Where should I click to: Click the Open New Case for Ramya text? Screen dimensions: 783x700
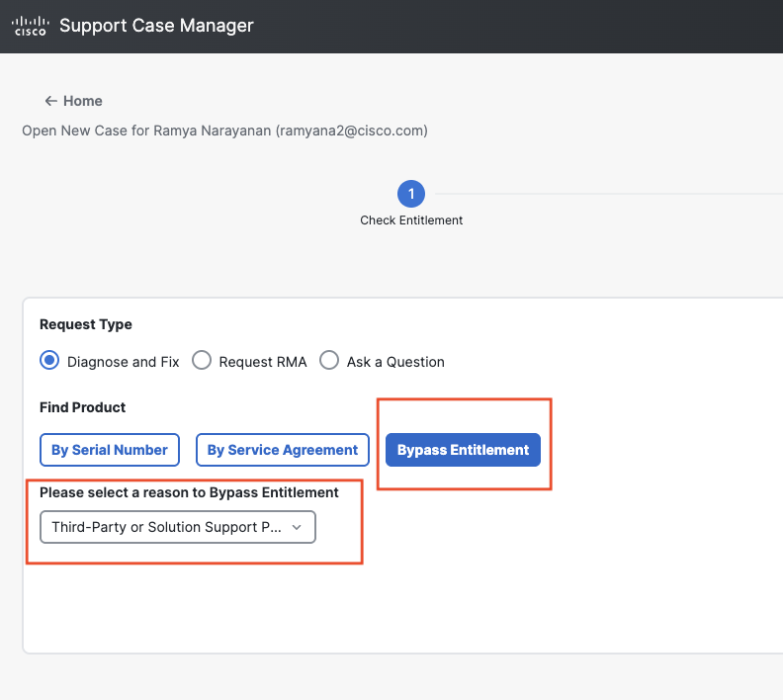[224, 131]
